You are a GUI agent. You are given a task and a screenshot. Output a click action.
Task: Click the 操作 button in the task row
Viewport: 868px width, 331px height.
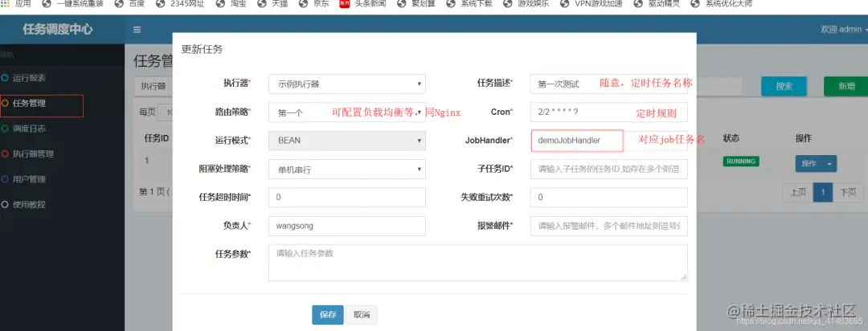click(x=809, y=164)
